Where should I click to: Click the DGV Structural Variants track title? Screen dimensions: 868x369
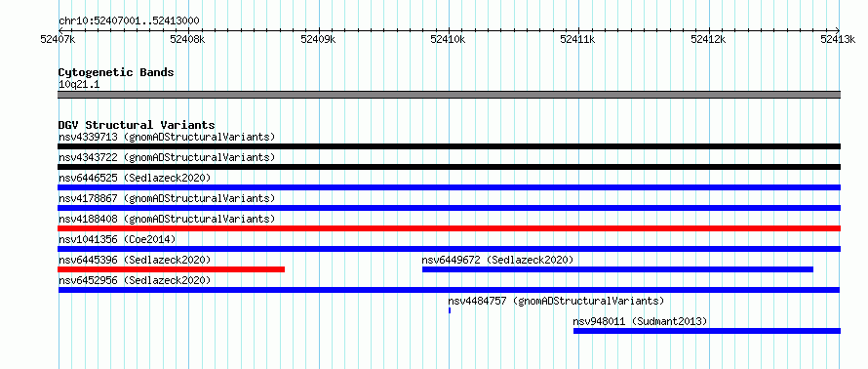[137, 125]
